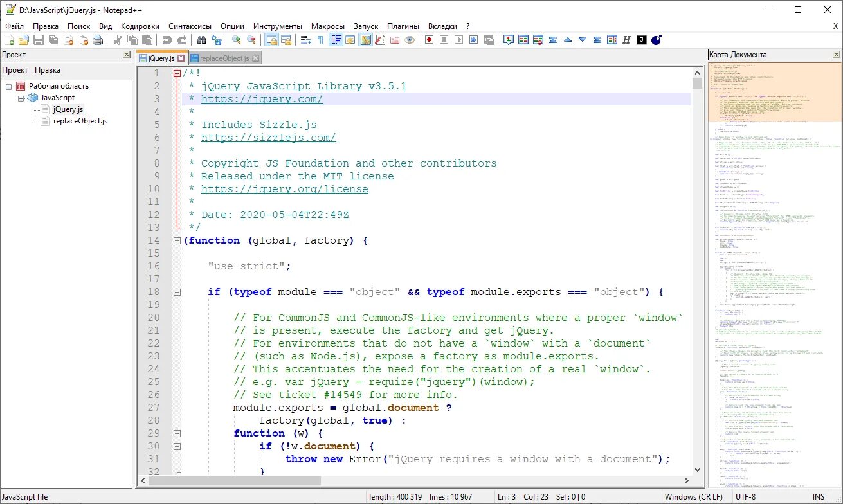The image size is (843, 504).
Task: Run macro multiple times icon
Action: [x=473, y=40]
